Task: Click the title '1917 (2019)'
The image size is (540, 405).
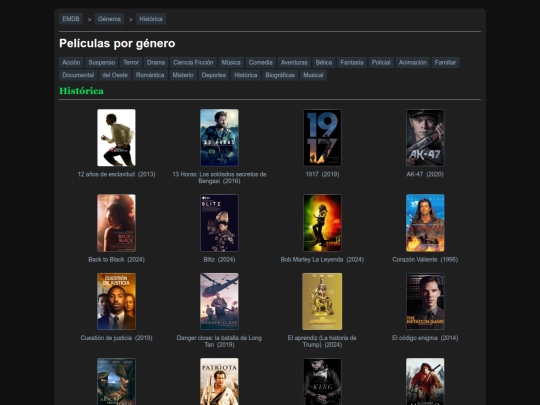Action: pos(322,174)
